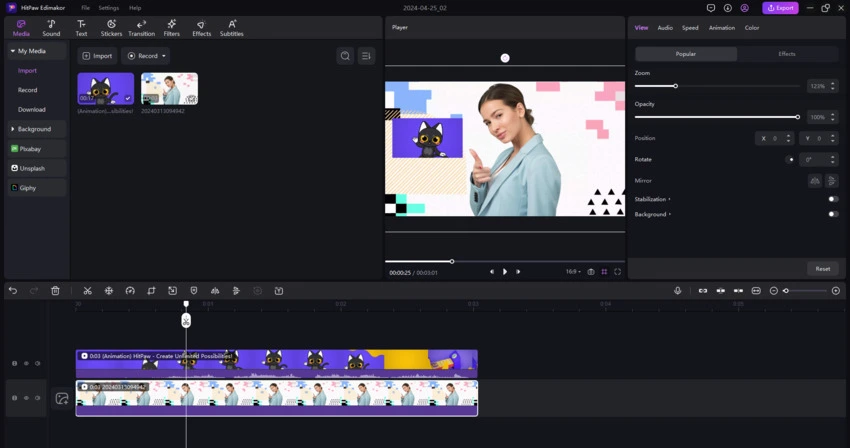
Task: Click the fullscreen player icon
Action: (x=617, y=272)
